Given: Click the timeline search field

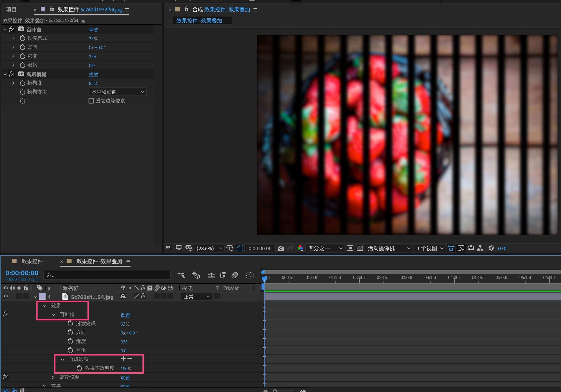Looking at the screenshot, I should (108, 275).
